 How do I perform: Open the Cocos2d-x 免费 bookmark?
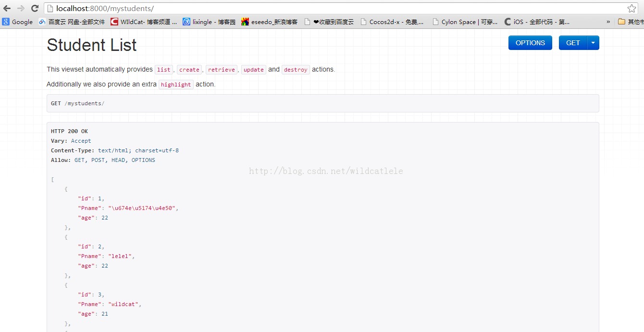(x=392, y=22)
